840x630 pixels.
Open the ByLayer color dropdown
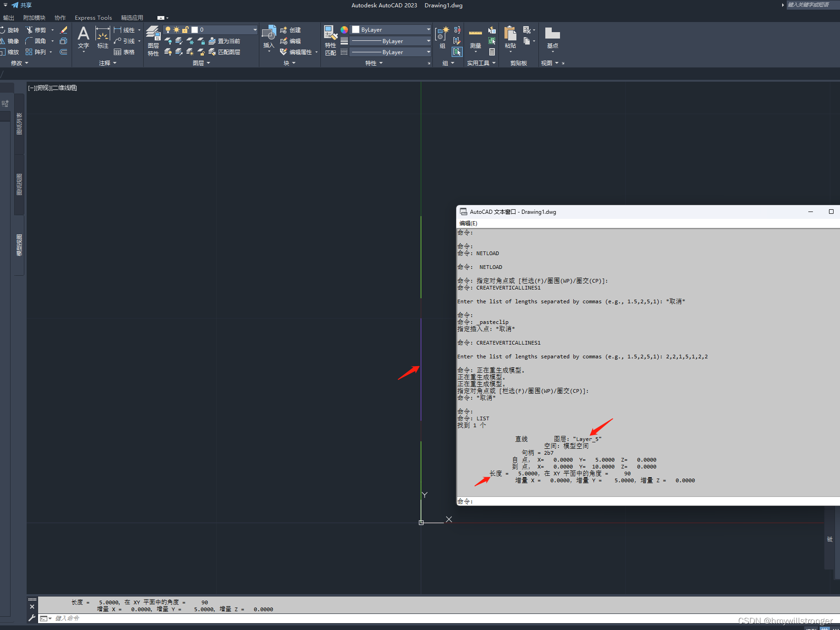[x=429, y=29]
